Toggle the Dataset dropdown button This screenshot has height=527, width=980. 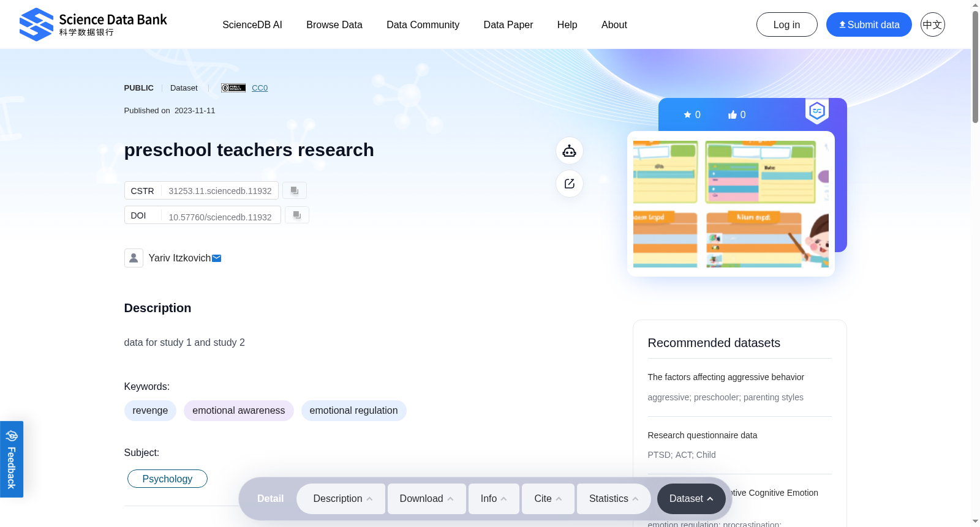[692, 499]
